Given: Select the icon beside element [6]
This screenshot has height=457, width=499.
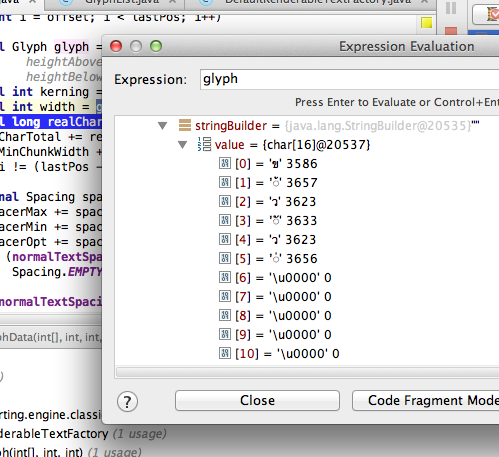Looking at the screenshot, I should point(225,277).
